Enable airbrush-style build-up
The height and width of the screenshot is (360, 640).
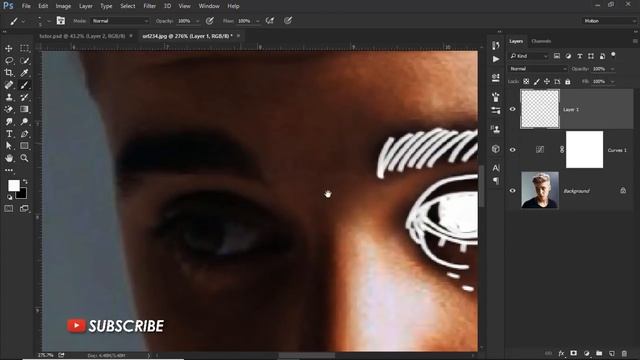270,21
